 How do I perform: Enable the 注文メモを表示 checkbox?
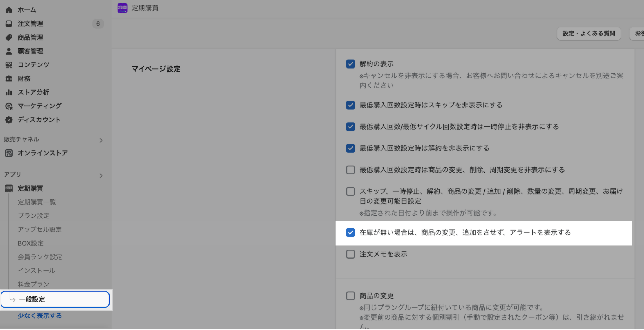(x=350, y=254)
